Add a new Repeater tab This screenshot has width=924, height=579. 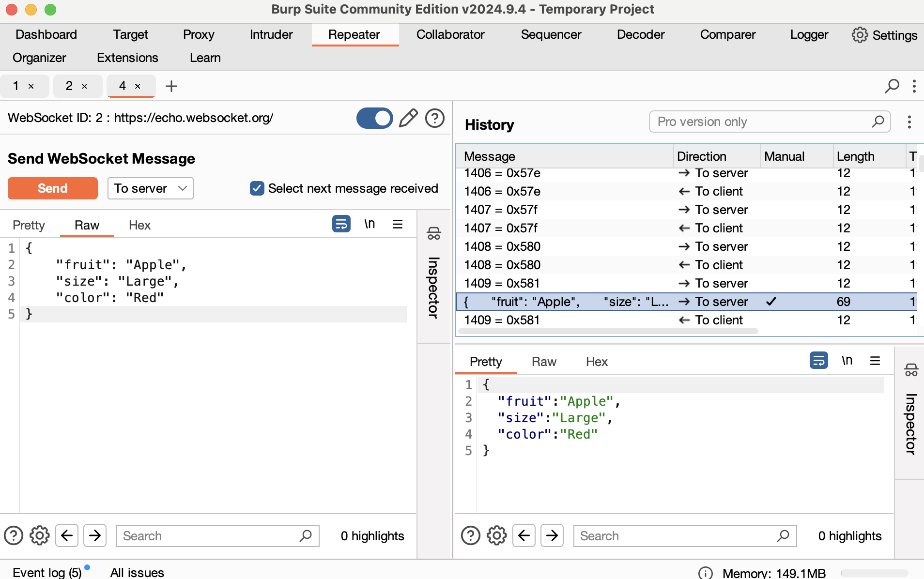click(171, 86)
